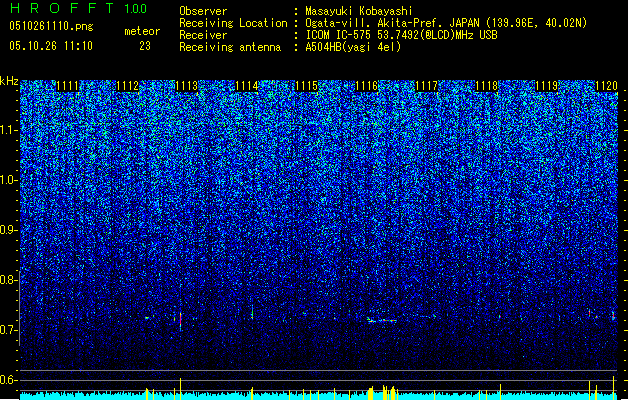
Task: Click the 1.0 frequency axis label
Action: click(9, 181)
